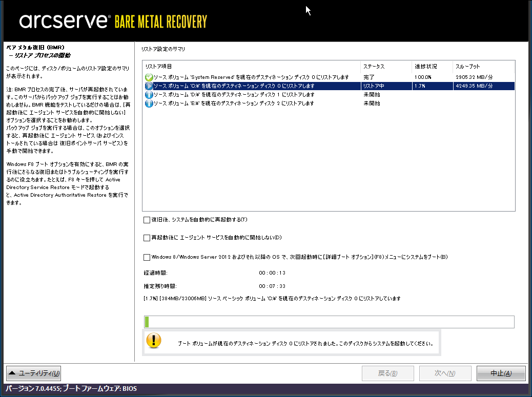The image size is (532, 397).
Task: Click the 次へ(N) next button
Action: [x=445, y=373]
